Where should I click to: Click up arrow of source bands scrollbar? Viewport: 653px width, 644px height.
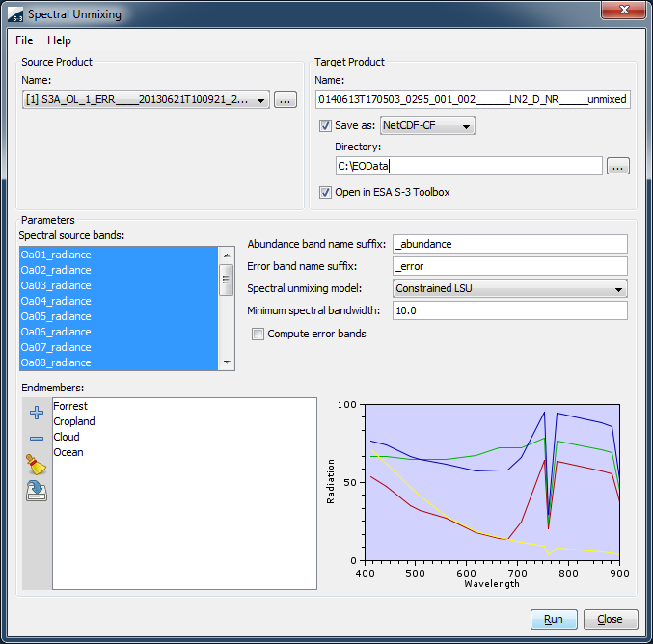pyautogui.click(x=227, y=255)
